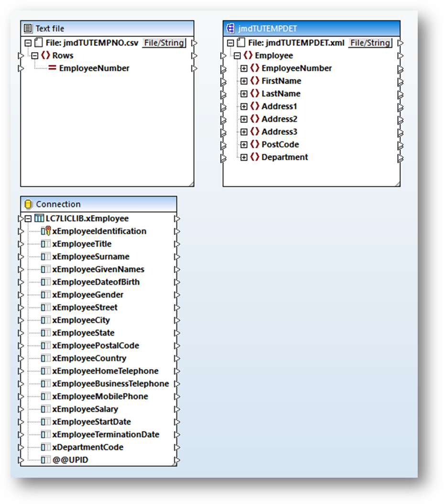The height and width of the screenshot is (504, 444).
Task: Click attribute equals icon of EmployeeNumber in Text file
Action: pyautogui.click(x=52, y=68)
